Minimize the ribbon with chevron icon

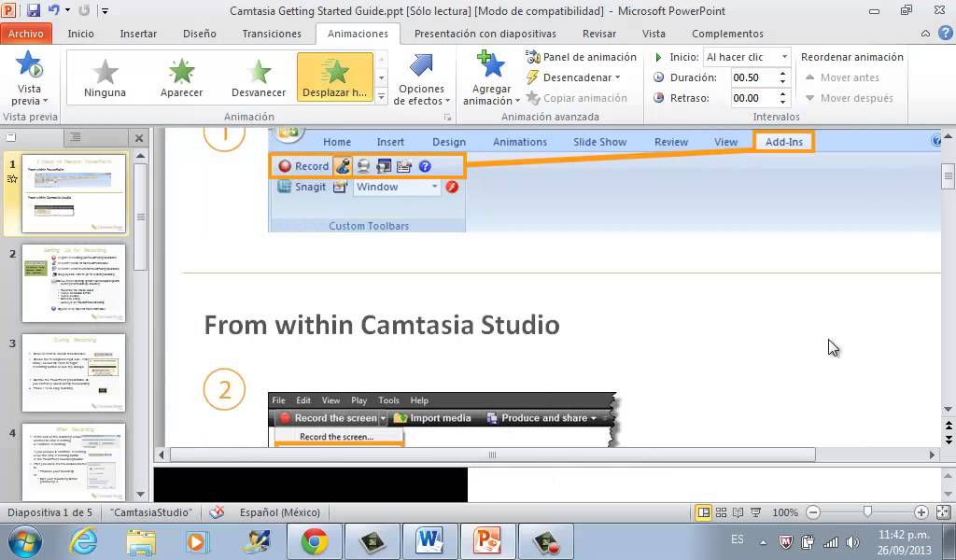[x=925, y=34]
